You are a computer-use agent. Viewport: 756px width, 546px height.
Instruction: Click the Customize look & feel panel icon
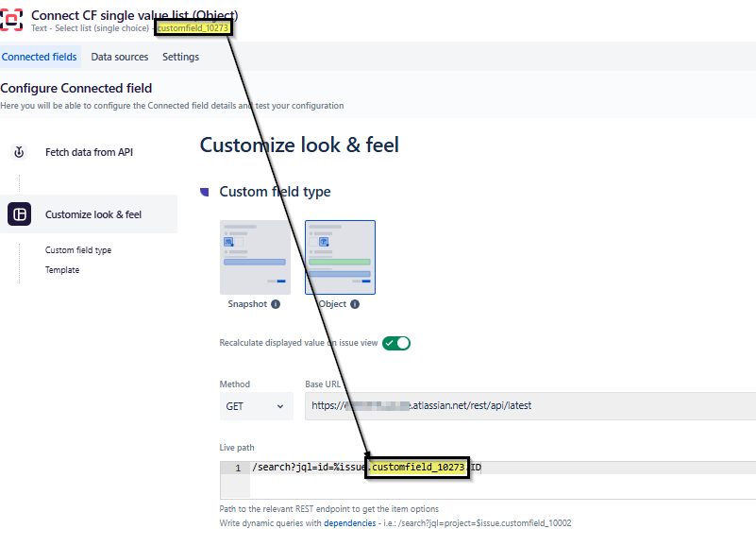[19, 213]
